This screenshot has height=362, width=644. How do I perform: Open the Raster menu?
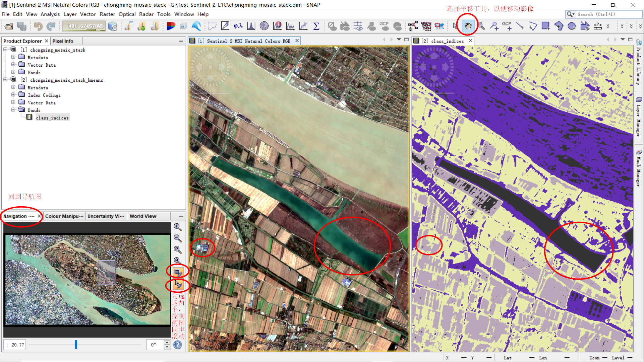click(107, 14)
